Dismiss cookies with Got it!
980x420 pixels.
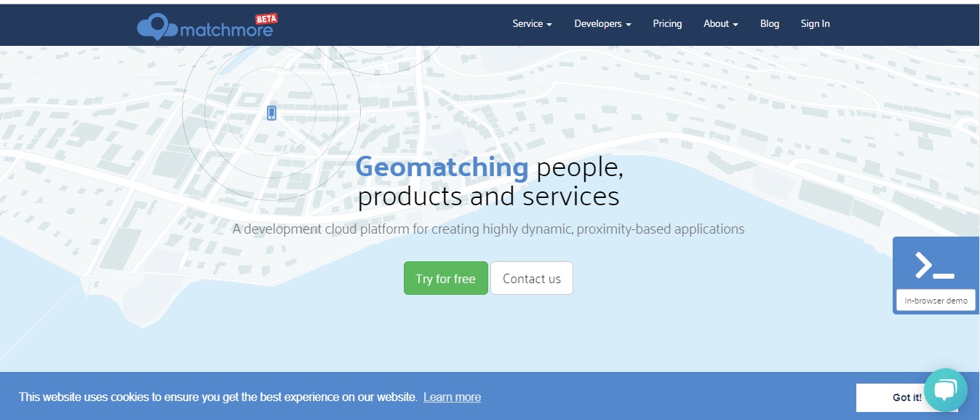(907, 397)
